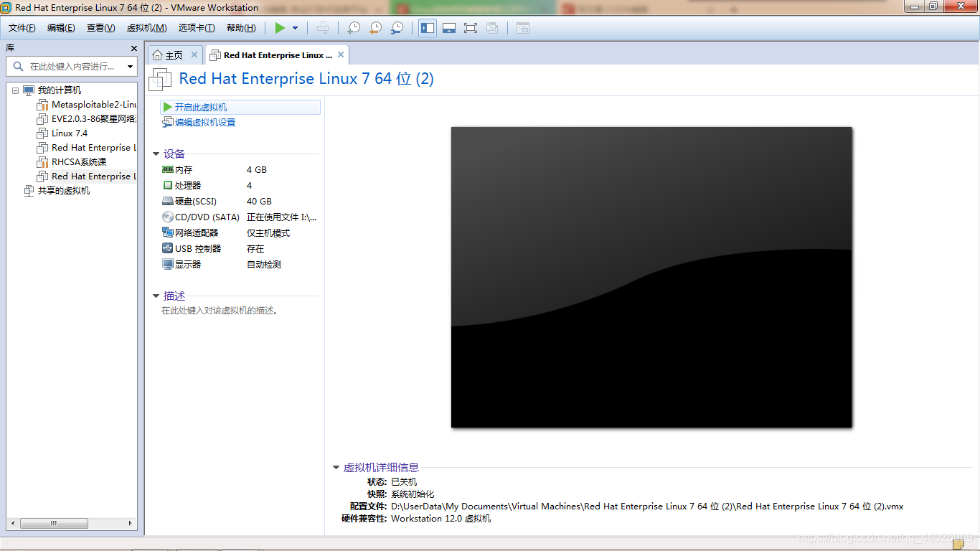Open the 帮助(H) menu
Image resolution: width=980 pixels, height=551 pixels.
pos(241,28)
